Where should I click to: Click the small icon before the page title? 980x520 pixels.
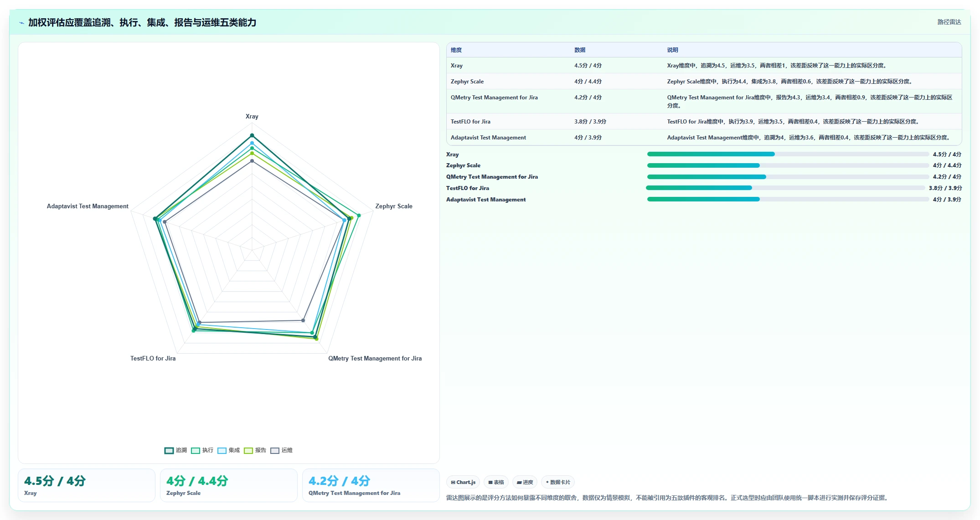tap(21, 23)
